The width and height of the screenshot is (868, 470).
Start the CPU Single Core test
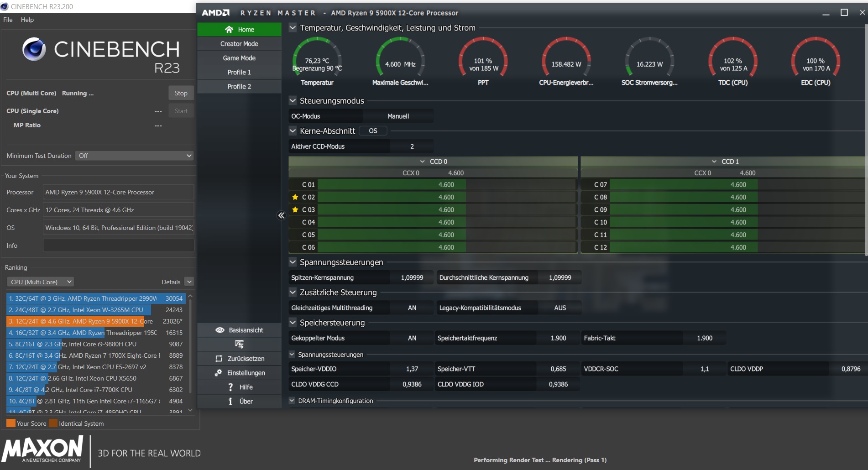pos(181,111)
